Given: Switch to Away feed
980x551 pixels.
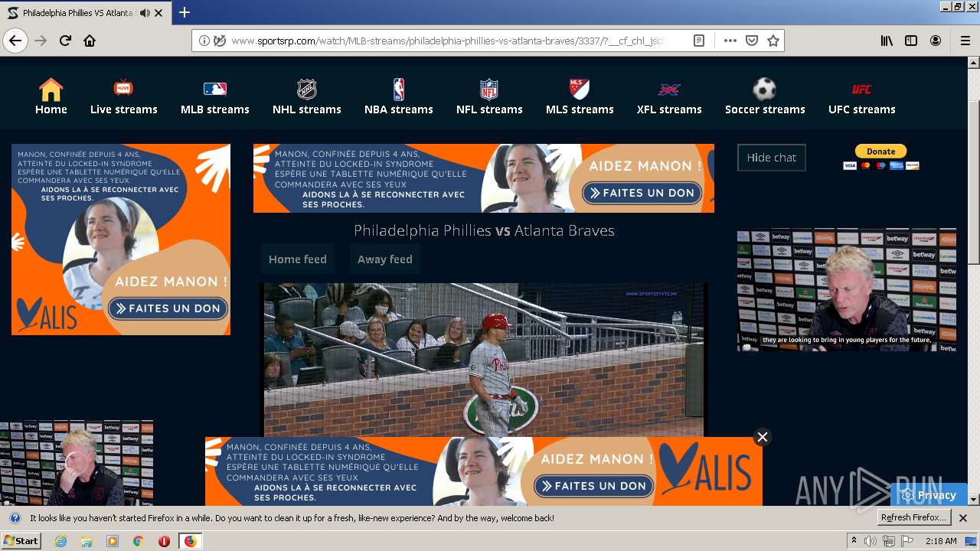Looking at the screenshot, I should click(x=384, y=259).
